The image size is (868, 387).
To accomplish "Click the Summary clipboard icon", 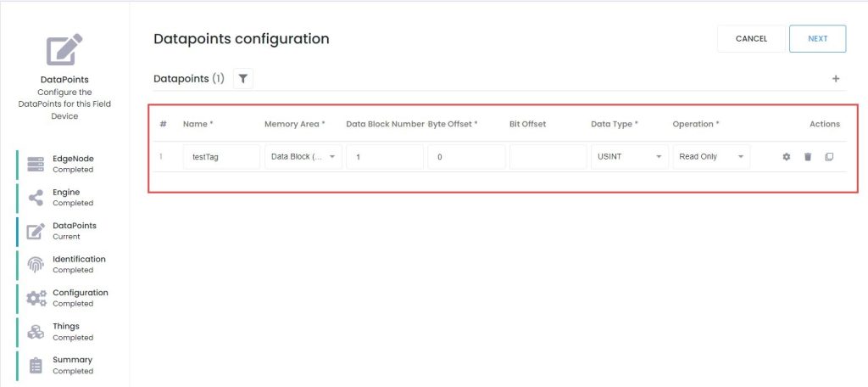I will [x=36, y=366].
